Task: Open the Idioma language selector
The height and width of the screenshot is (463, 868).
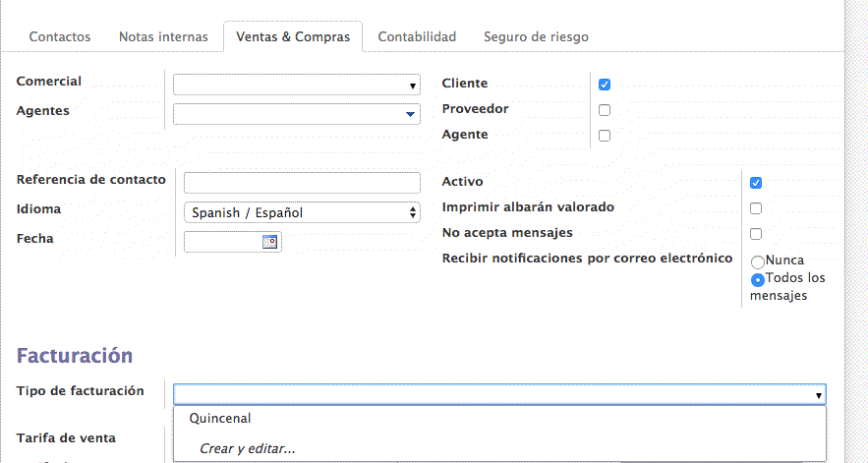Action: tap(302, 212)
